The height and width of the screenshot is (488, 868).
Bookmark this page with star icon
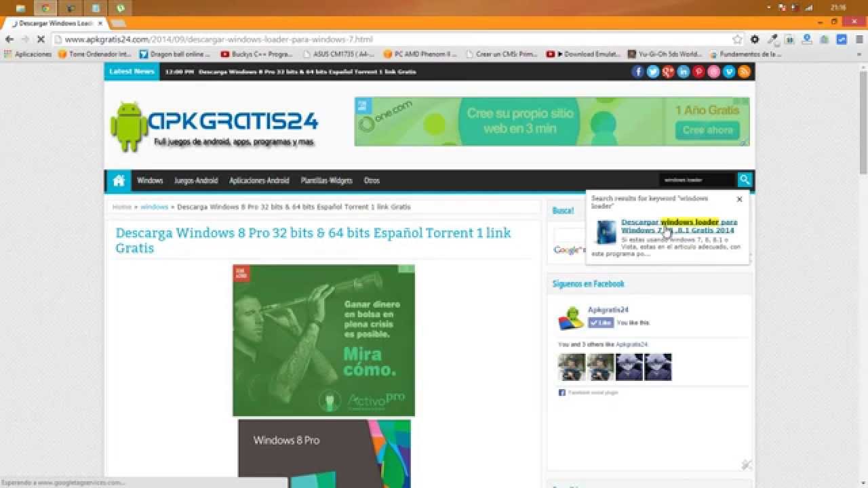tap(737, 39)
